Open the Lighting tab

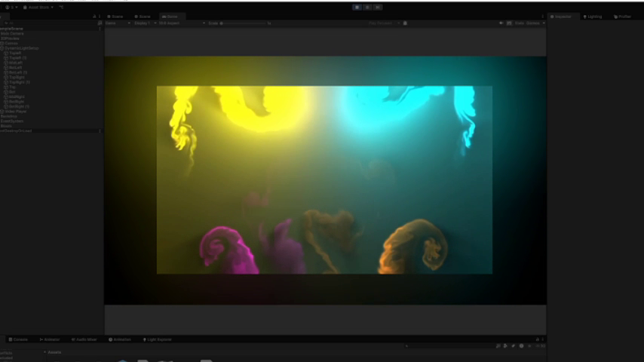[593, 17]
